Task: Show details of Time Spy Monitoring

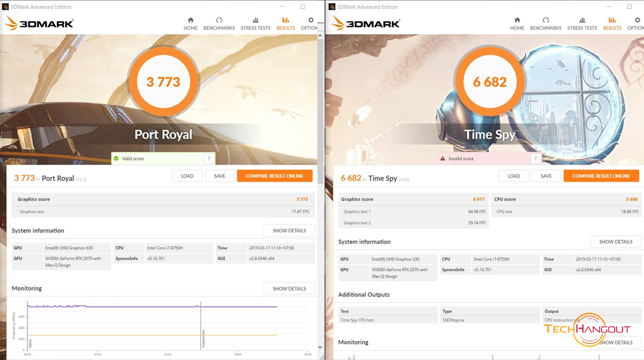Action: [x=616, y=342]
